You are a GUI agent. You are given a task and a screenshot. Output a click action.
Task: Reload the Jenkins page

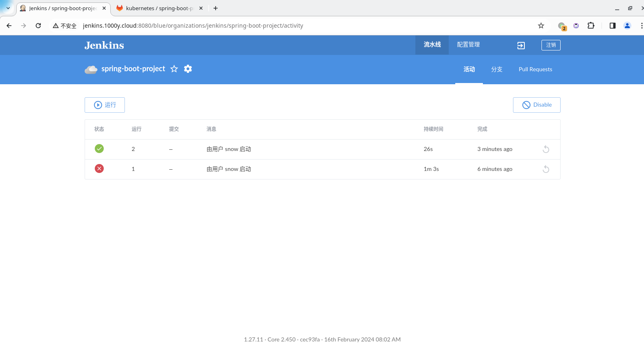click(x=38, y=26)
